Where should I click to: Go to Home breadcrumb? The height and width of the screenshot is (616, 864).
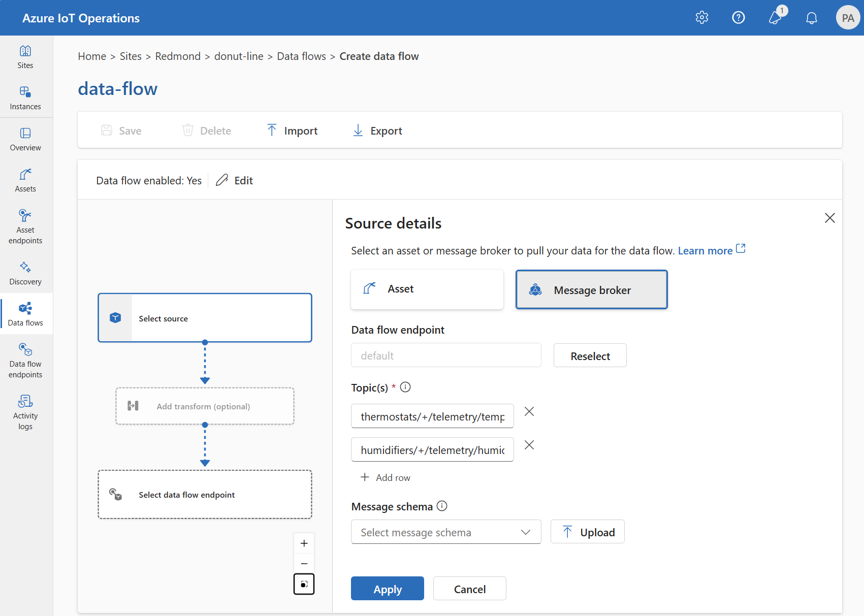tap(92, 56)
